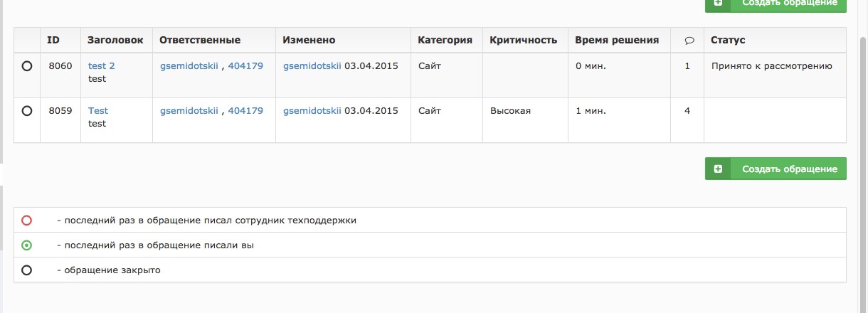Sort by Критичность column header
The image size is (868, 313).
pyautogui.click(x=524, y=41)
